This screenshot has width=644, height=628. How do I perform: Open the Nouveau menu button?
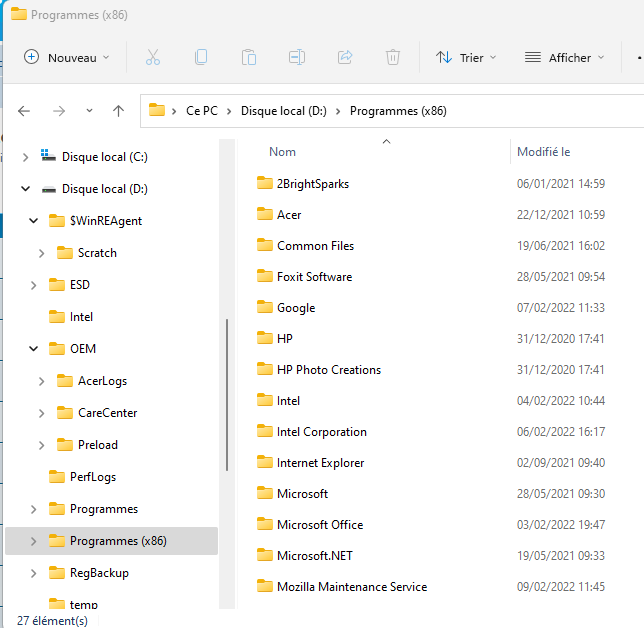pos(67,58)
